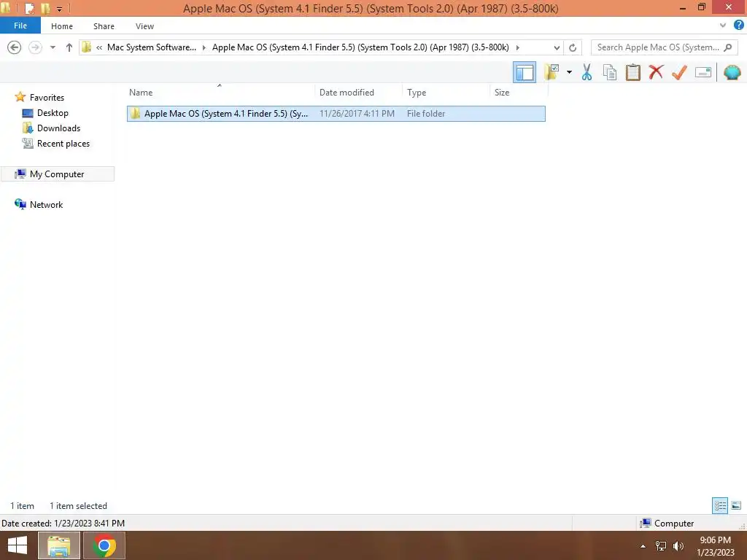The width and height of the screenshot is (747, 560).
Task: Delete item with the red X icon
Action: [x=656, y=72]
